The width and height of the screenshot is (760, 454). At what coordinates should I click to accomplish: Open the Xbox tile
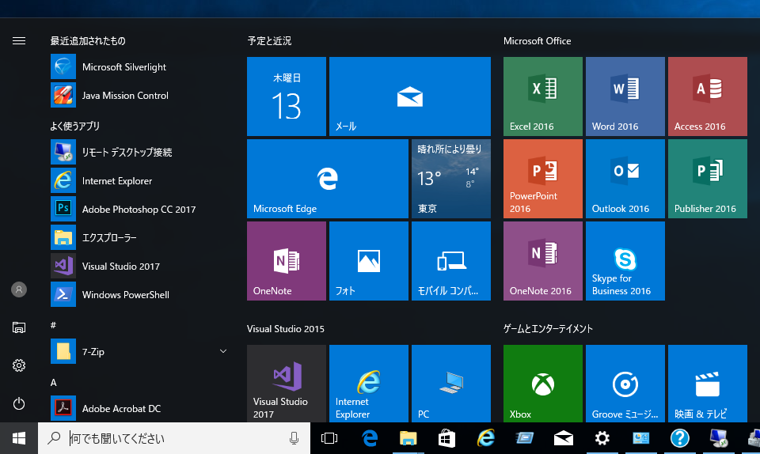point(543,384)
